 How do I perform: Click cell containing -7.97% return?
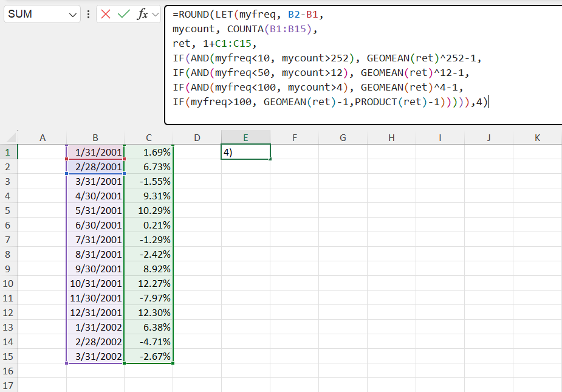pyautogui.click(x=148, y=298)
